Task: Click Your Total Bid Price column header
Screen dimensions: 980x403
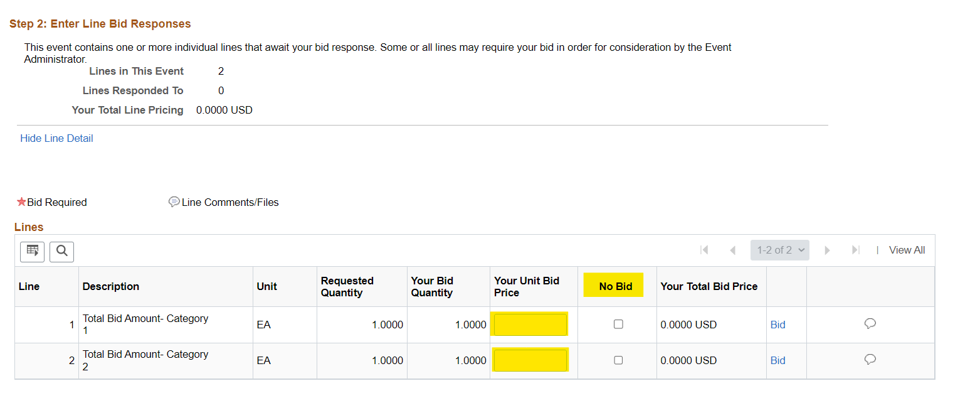Action: [x=709, y=286]
